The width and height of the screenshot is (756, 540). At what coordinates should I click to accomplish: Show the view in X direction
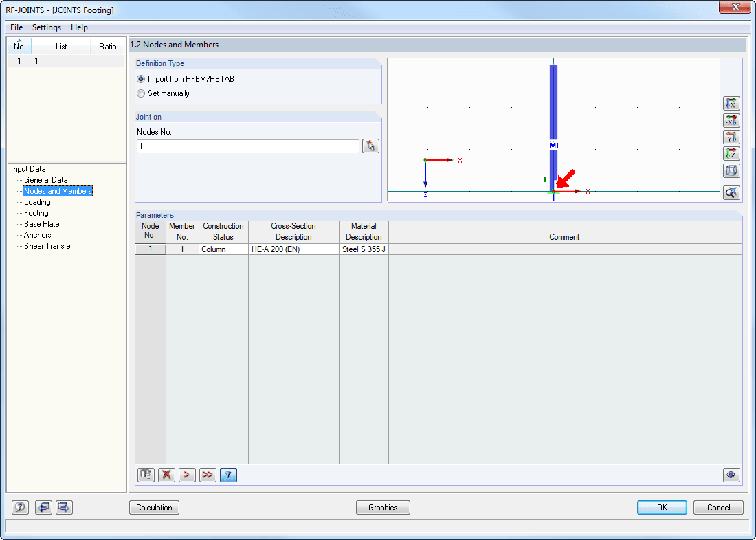731,103
